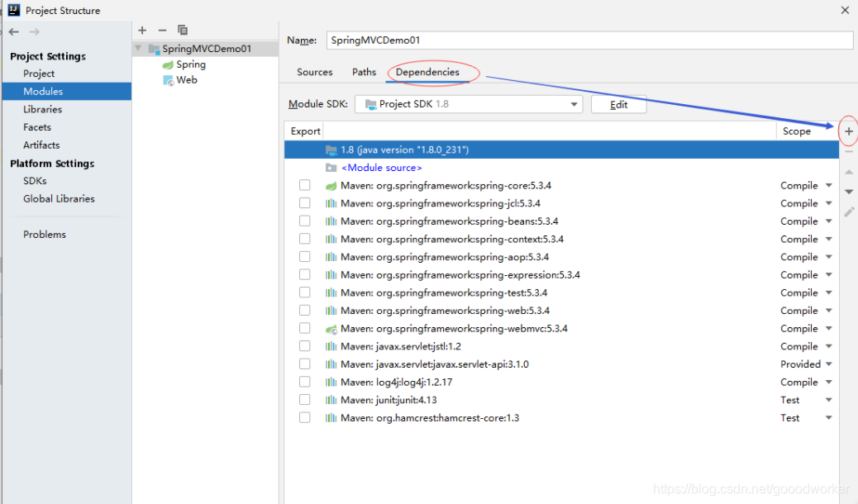
Task: Click the junit library bars icon
Action: [x=331, y=400]
